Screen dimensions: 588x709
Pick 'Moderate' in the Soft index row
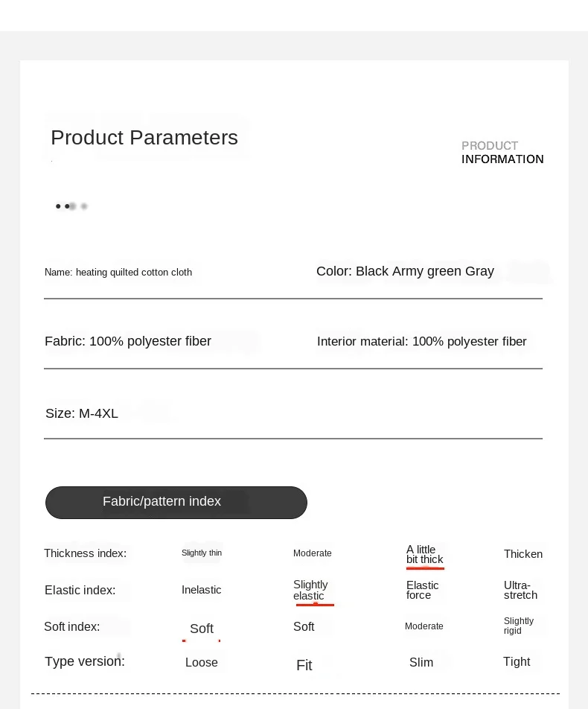tap(424, 626)
